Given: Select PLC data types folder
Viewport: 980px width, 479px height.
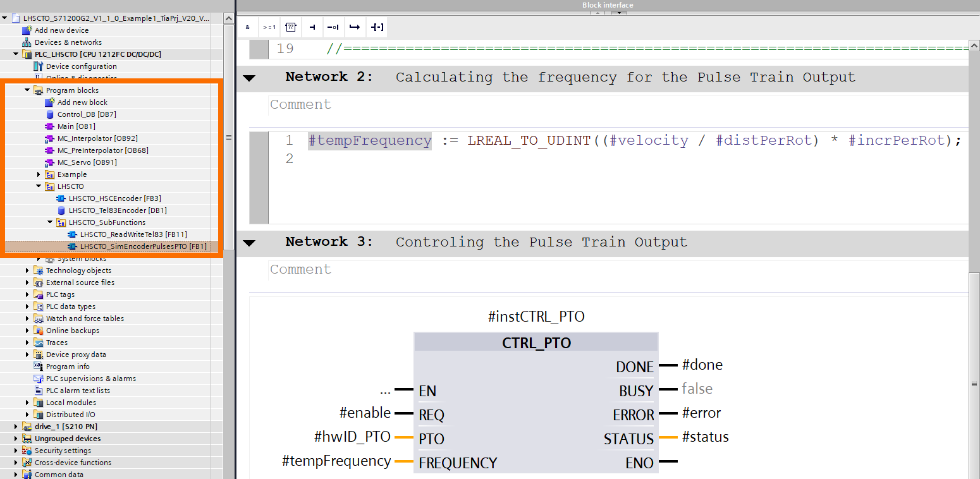Looking at the screenshot, I should (71, 306).
